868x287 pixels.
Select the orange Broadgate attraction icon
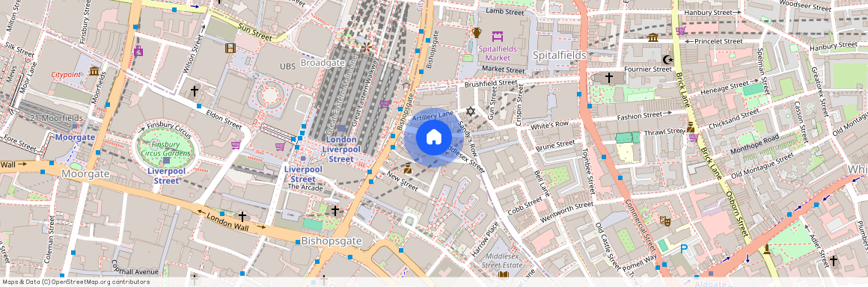point(366,48)
